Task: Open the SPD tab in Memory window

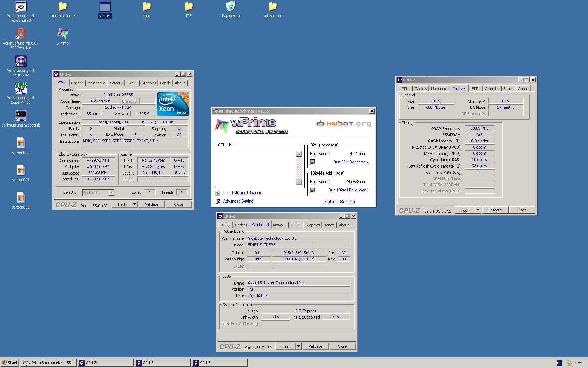Action: [475, 89]
